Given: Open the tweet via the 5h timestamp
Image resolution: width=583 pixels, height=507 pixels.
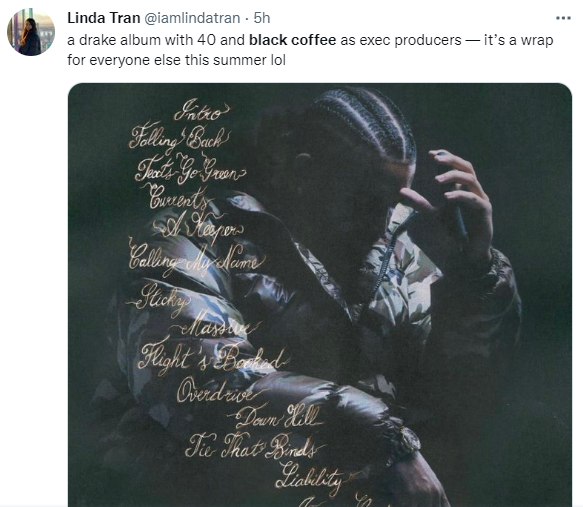Looking at the screenshot, I should [x=262, y=18].
